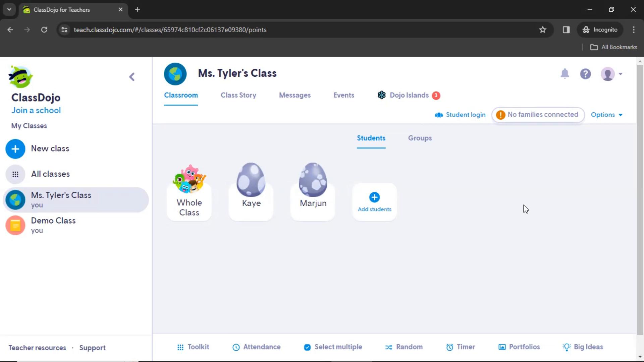Open the Toolkit panel
This screenshot has height=362, width=644.
pyautogui.click(x=193, y=347)
